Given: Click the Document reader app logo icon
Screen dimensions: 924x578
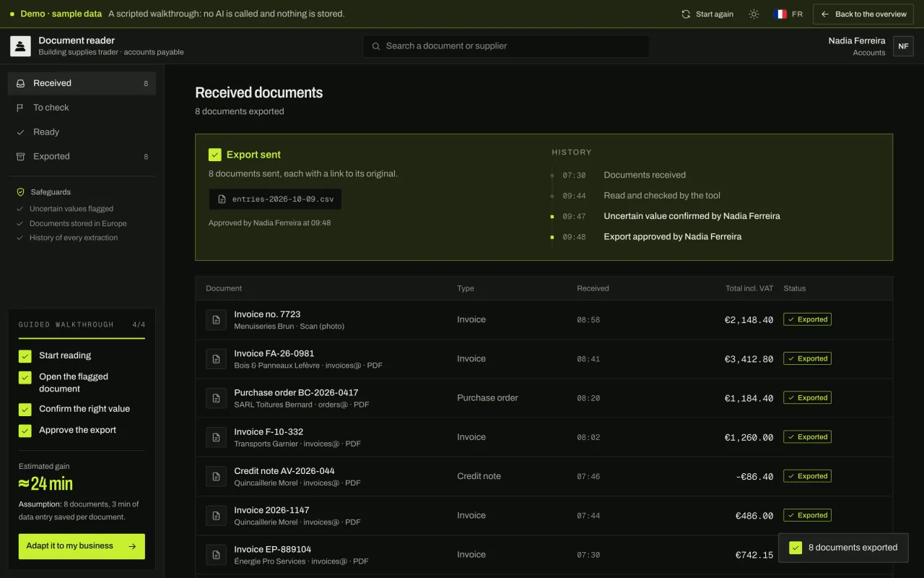Looking at the screenshot, I should [20, 46].
